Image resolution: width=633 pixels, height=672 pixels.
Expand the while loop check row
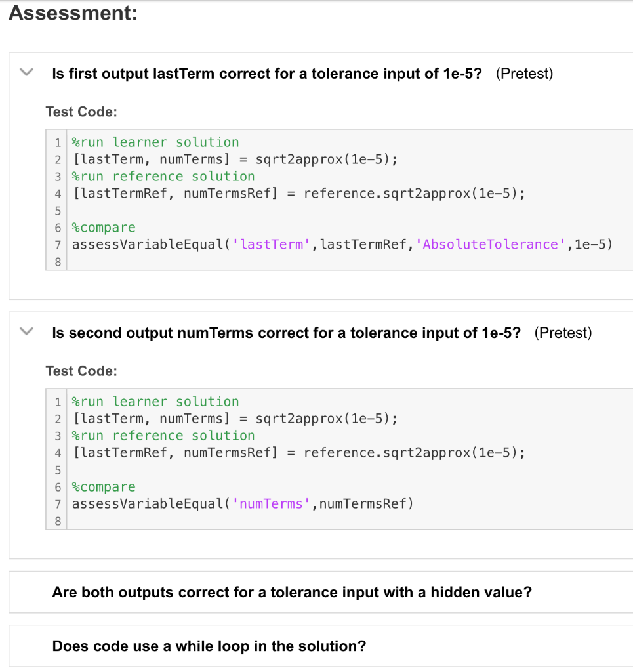(x=209, y=646)
